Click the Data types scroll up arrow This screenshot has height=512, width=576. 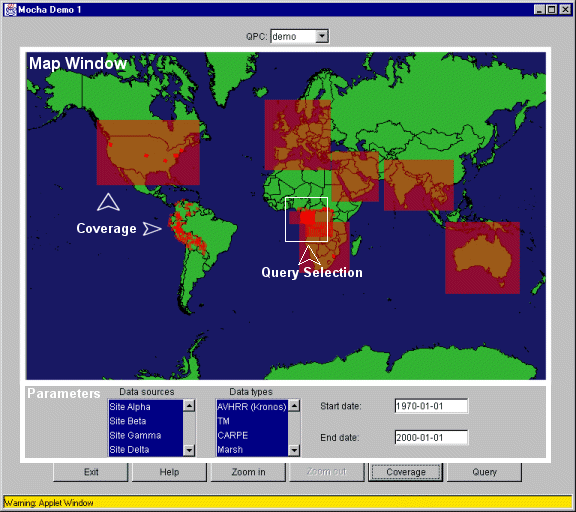point(294,406)
